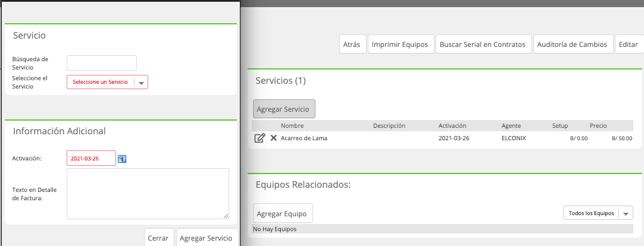Click the 2021-03-26 activation cell in table
This screenshot has height=246, width=644.
454,138
